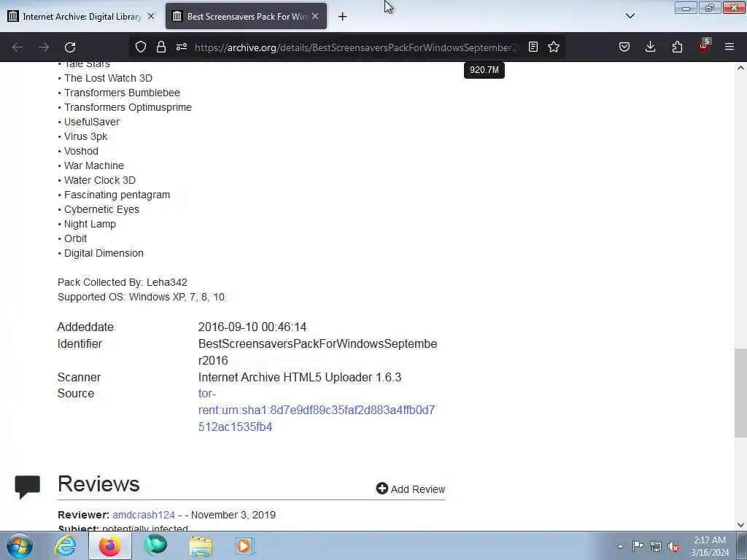Open site permissions icon in address bar
This screenshot has width=747, height=560.
[182, 47]
